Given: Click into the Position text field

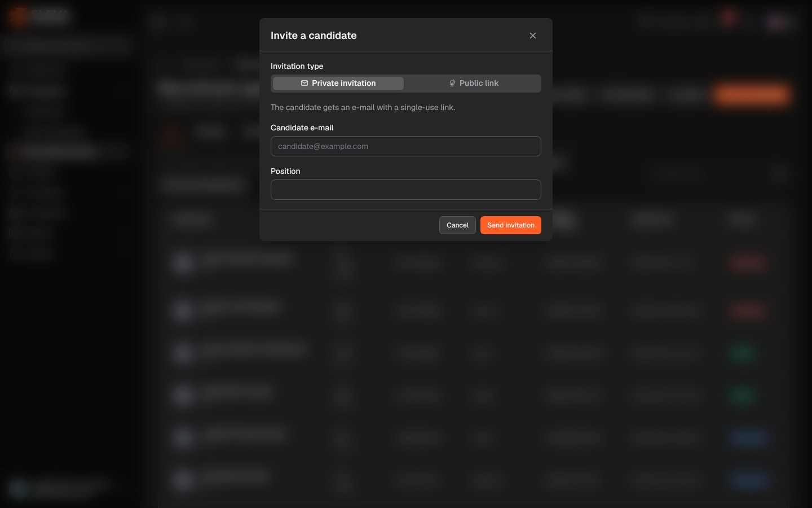Looking at the screenshot, I should [x=406, y=190].
